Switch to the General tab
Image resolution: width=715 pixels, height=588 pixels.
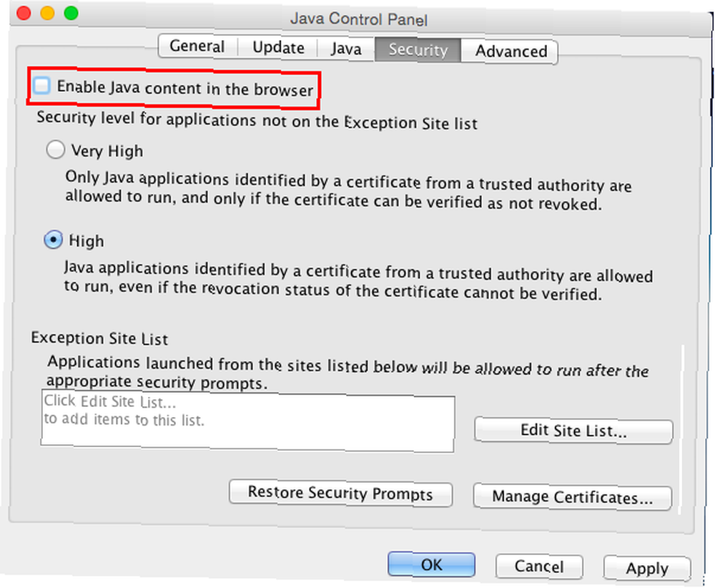pyautogui.click(x=197, y=46)
